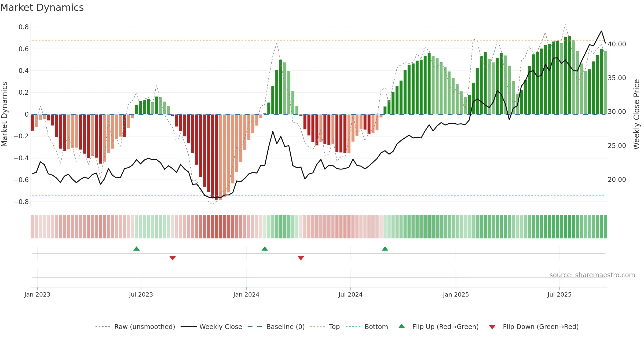This screenshot has width=644, height=362.
Task: Click the 40.00 right axis price label
Action: pyautogui.click(x=617, y=44)
